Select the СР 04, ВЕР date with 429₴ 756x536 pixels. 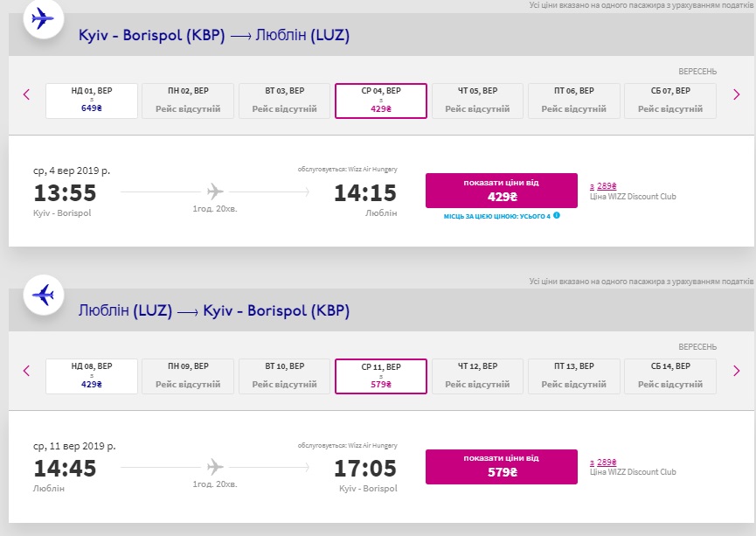tap(381, 101)
